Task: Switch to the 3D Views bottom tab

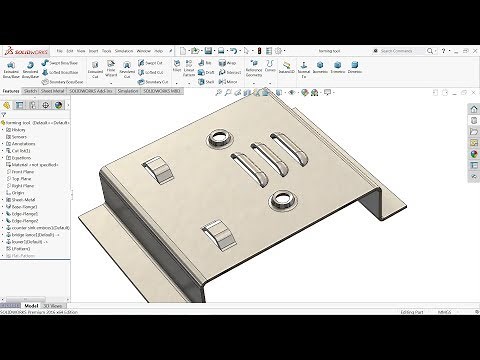Action: [x=53, y=306]
